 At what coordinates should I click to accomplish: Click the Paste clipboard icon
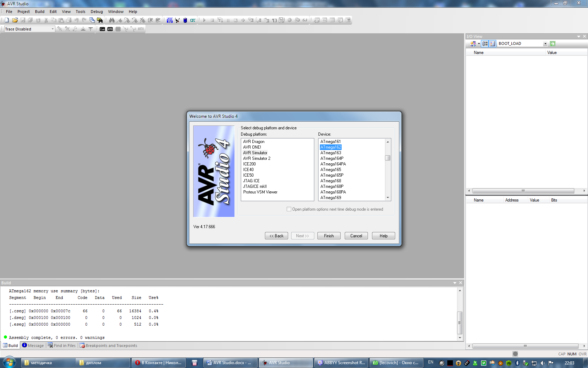[61, 20]
